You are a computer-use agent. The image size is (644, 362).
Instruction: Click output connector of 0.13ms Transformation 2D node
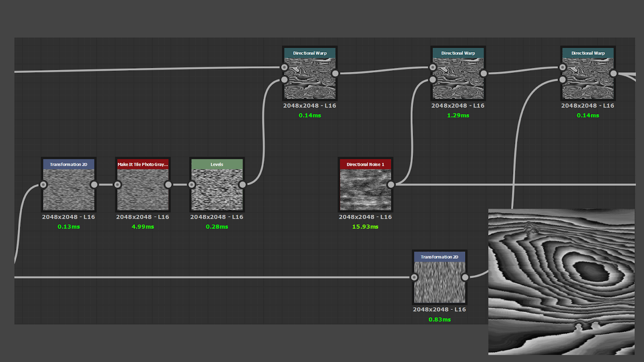(x=94, y=185)
